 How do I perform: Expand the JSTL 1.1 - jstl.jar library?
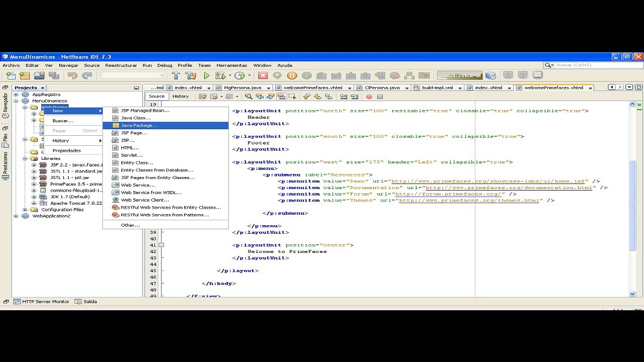(34, 177)
